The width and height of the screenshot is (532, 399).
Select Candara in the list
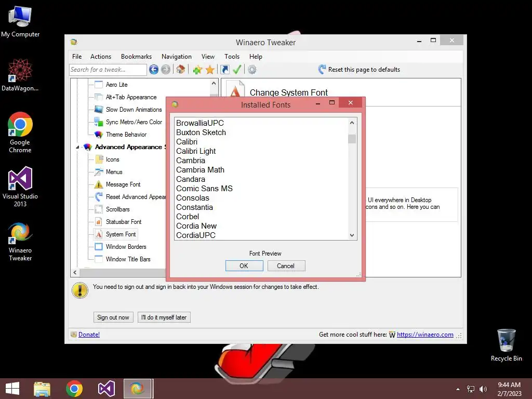[x=190, y=179]
